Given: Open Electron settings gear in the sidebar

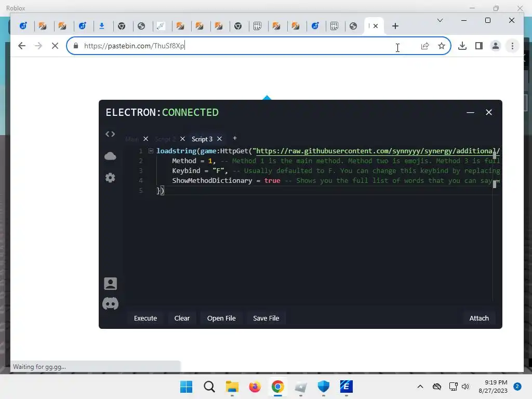Looking at the screenshot, I should (x=110, y=178).
